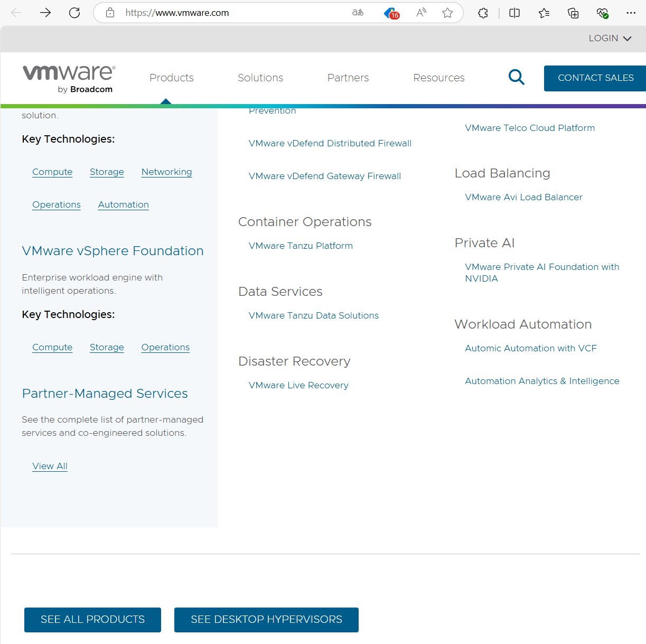Reload the page with the refresh icon
The height and width of the screenshot is (644, 646).
click(74, 13)
